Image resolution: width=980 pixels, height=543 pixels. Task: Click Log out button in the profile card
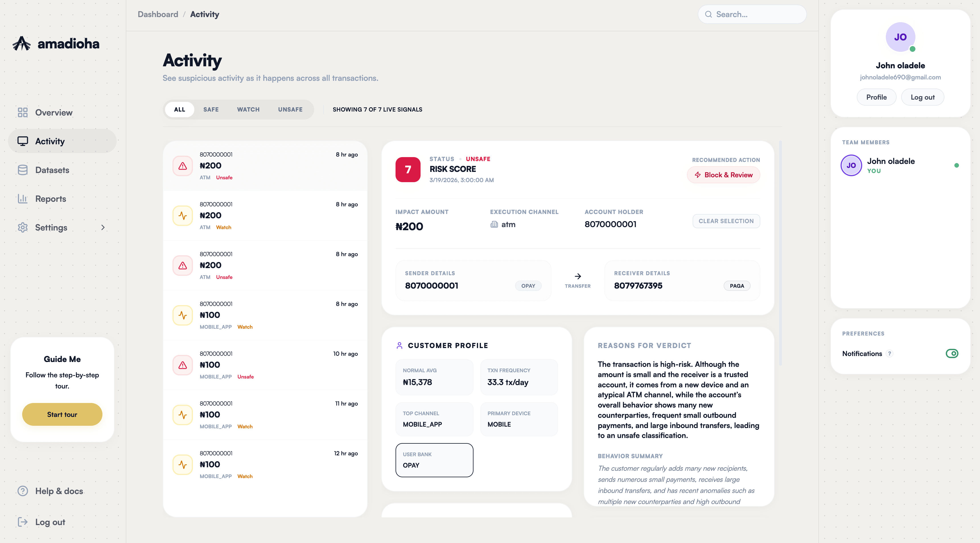[x=922, y=97]
